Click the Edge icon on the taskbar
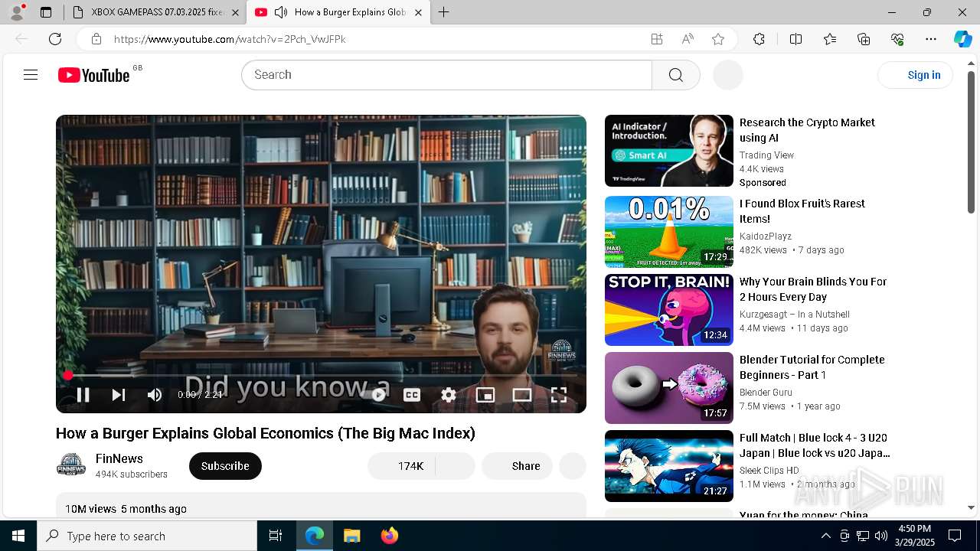Screen dimensions: 980x551 coord(315,536)
